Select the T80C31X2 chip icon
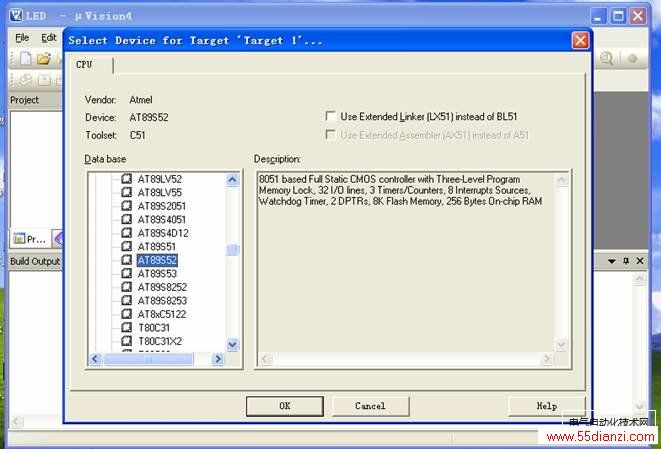661x449 pixels. tap(126, 341)
